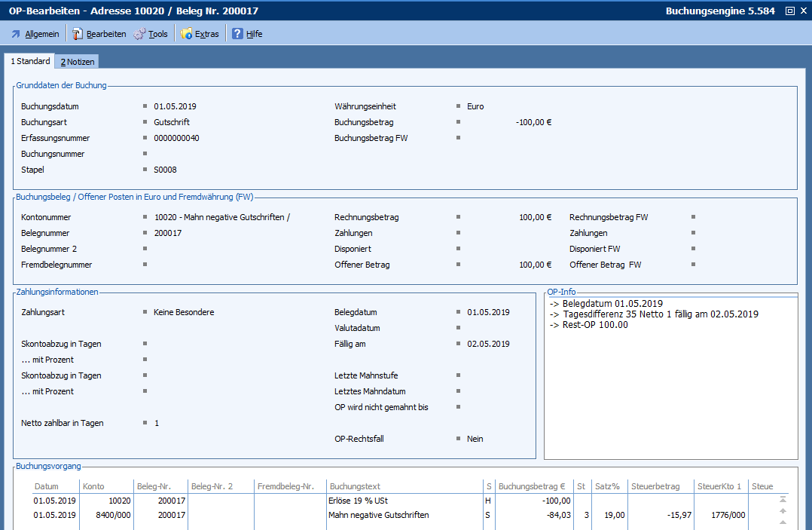This screenshot has width=812, height=530.
Task: Jump to first row with the top arrow icon
Action: (x=783, y=499)
